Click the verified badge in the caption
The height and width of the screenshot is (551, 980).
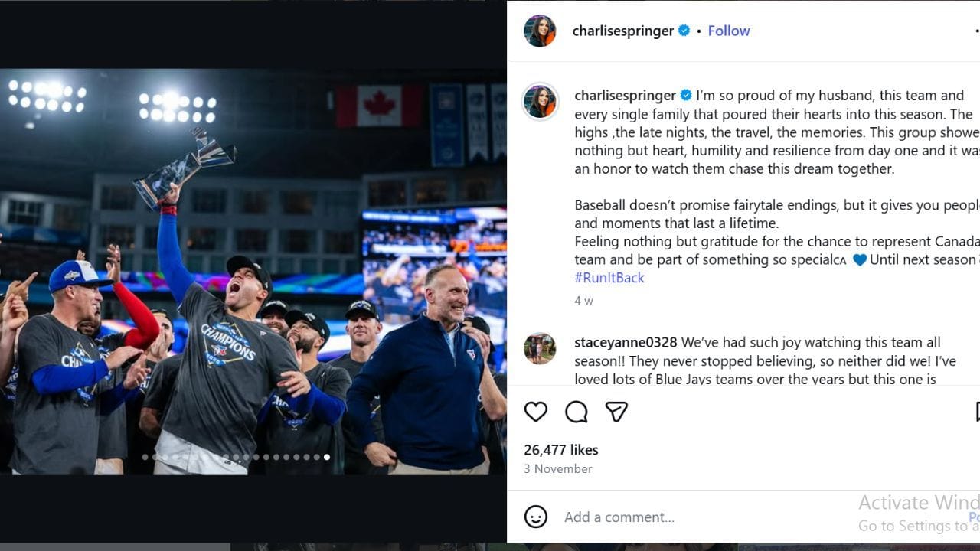click(686, 96)
